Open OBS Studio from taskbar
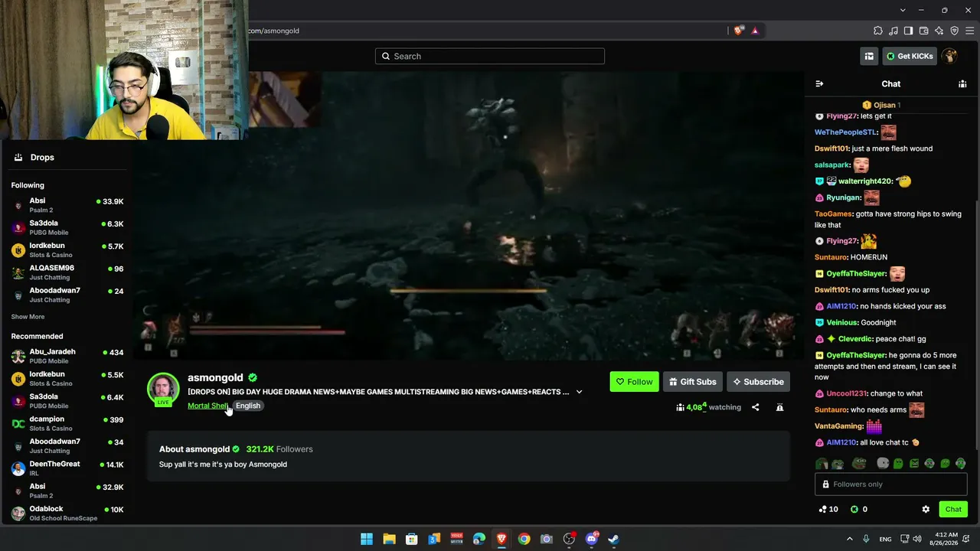980x551 pixels. coord(569,539)
